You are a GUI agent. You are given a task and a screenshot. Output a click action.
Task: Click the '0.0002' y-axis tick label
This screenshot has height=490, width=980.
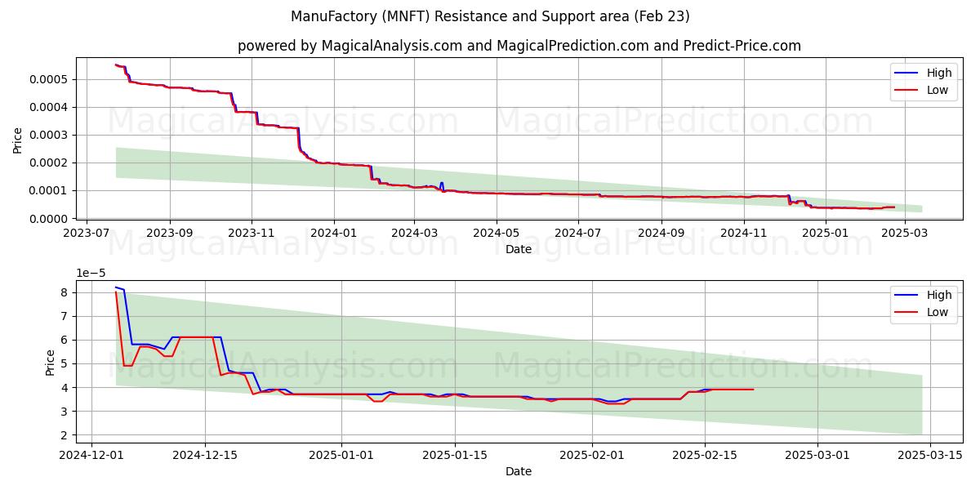pyautogui.click(x=50, y=163)
